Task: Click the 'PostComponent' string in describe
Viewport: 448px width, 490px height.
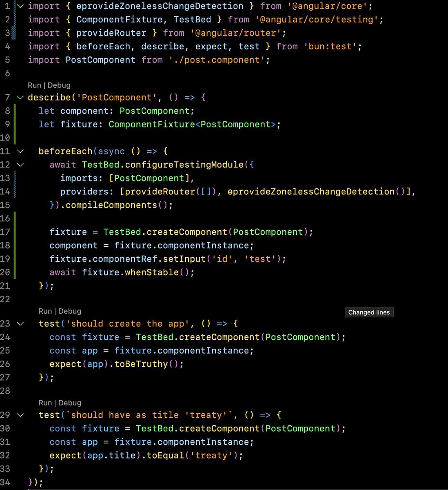Action: pyautogui.click(x=117, y=98)
